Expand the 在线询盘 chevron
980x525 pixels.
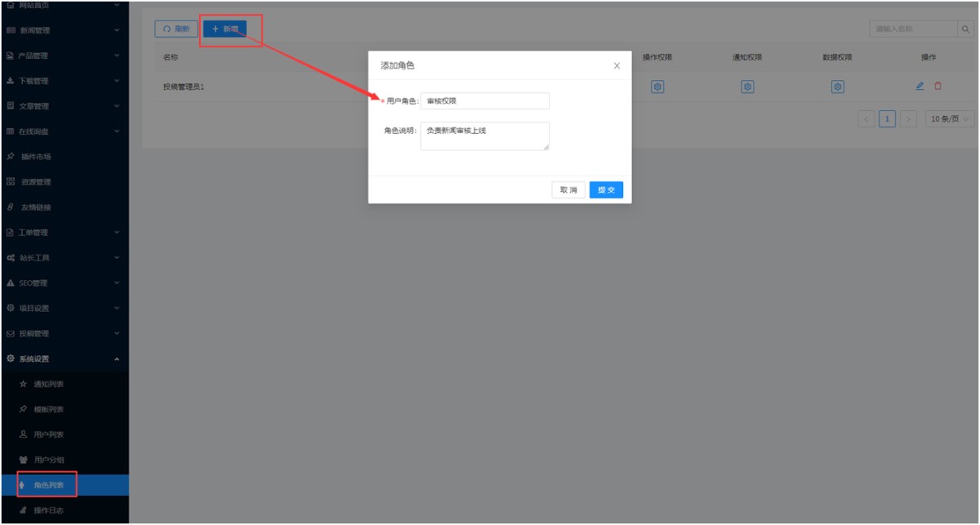(117, 131)
